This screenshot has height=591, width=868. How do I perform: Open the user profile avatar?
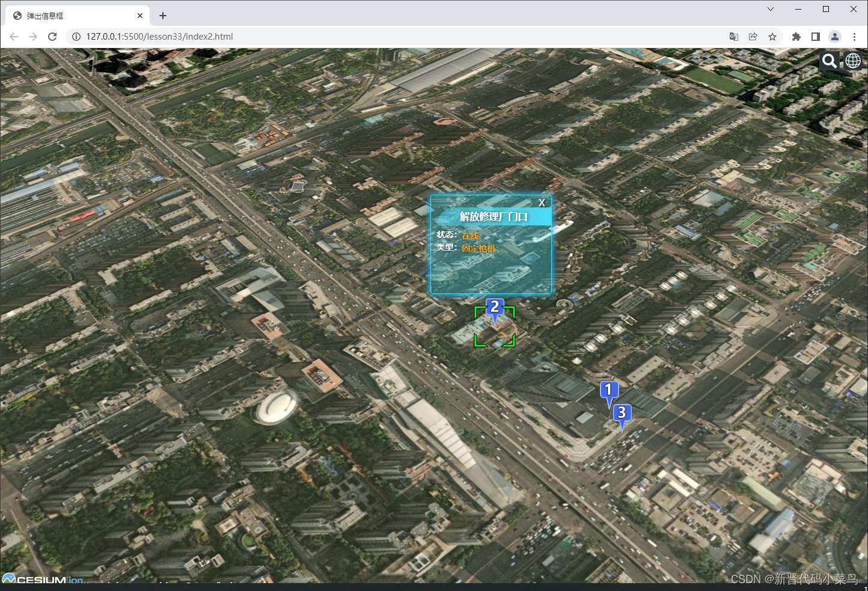[835, 37]
